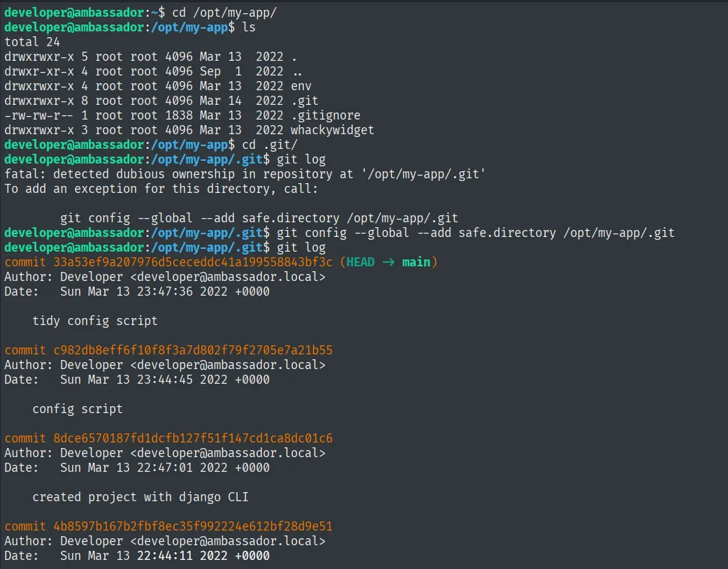Click date 'Sun Mar 13 22:47:01 2022'
728x569 pixels.
[144, 468]
